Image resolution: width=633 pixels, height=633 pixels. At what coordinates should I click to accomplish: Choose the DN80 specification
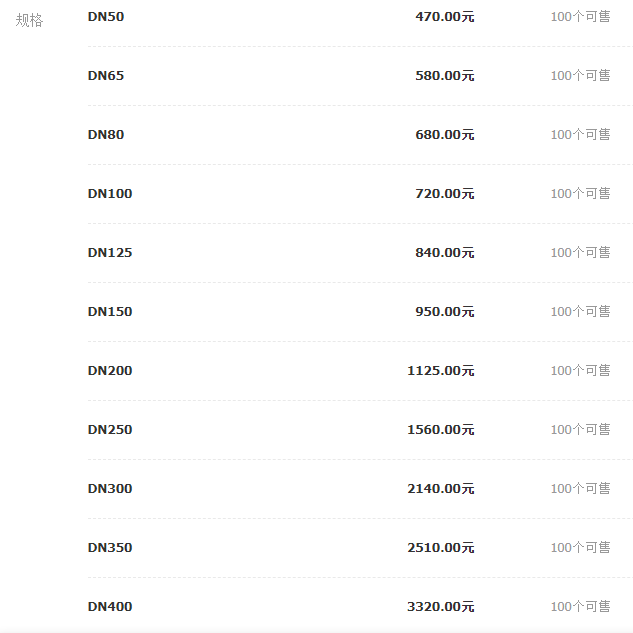106,135
